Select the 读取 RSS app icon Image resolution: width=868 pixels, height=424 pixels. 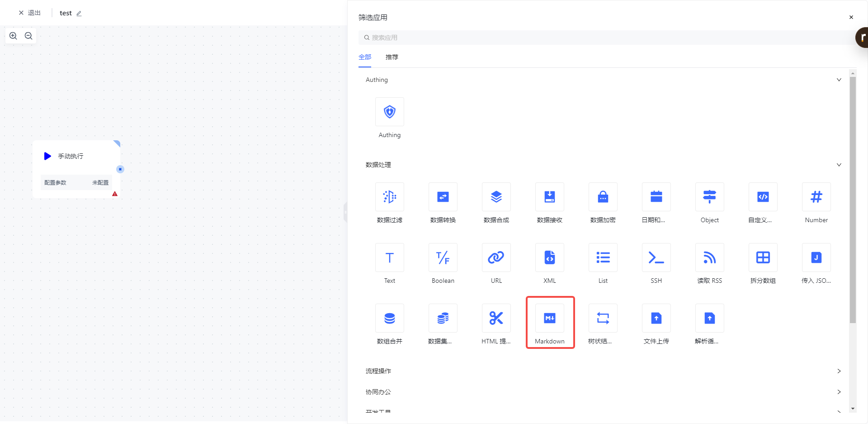click(x=709, y=258)
